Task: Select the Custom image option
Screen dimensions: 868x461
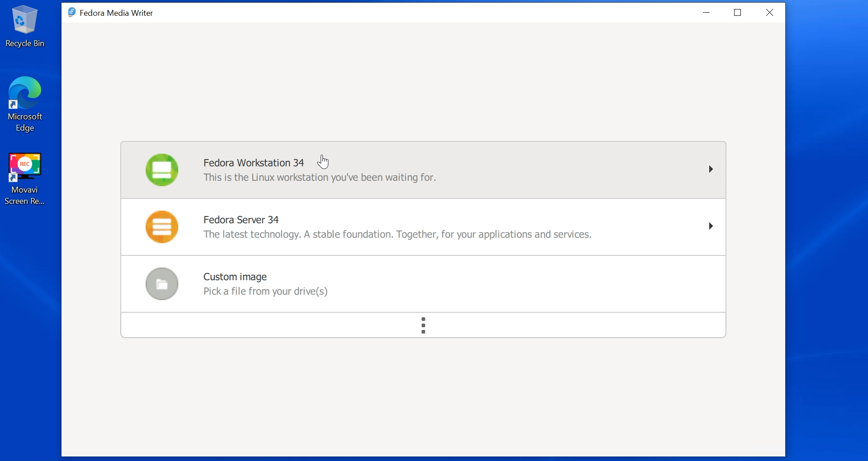Action: [423, 284]
